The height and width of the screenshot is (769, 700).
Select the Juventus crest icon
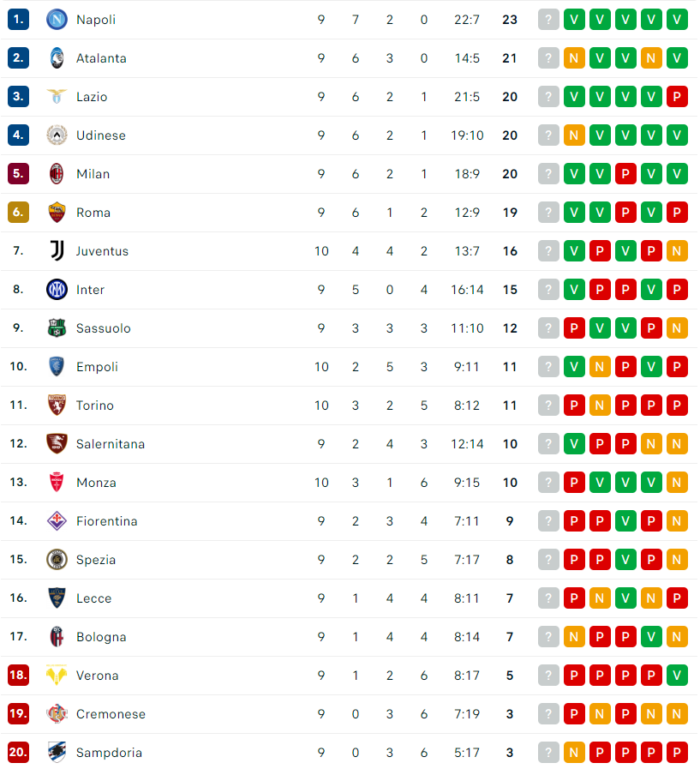click(x=57, y=251)
